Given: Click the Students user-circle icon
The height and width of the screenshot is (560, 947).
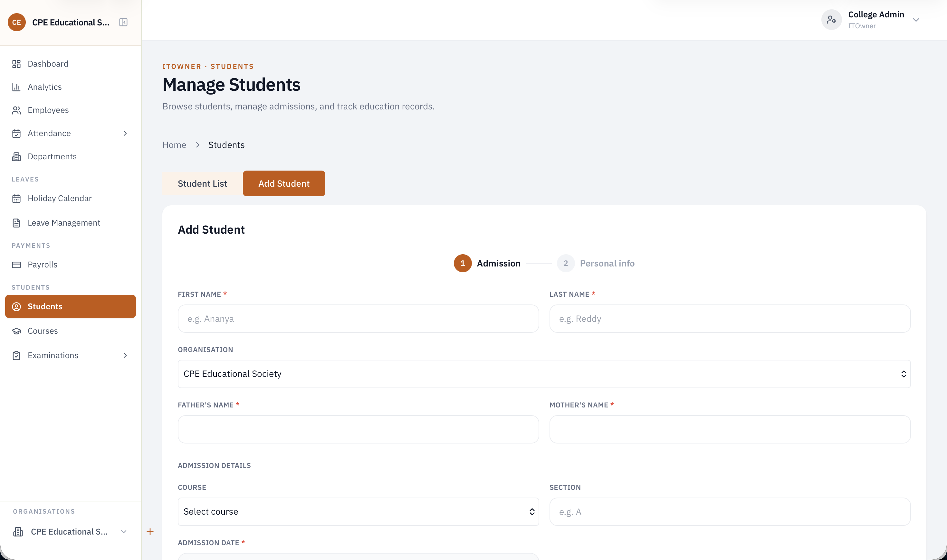Looking at the screenshot, I should pyautogui.click(x=16, y=306).
